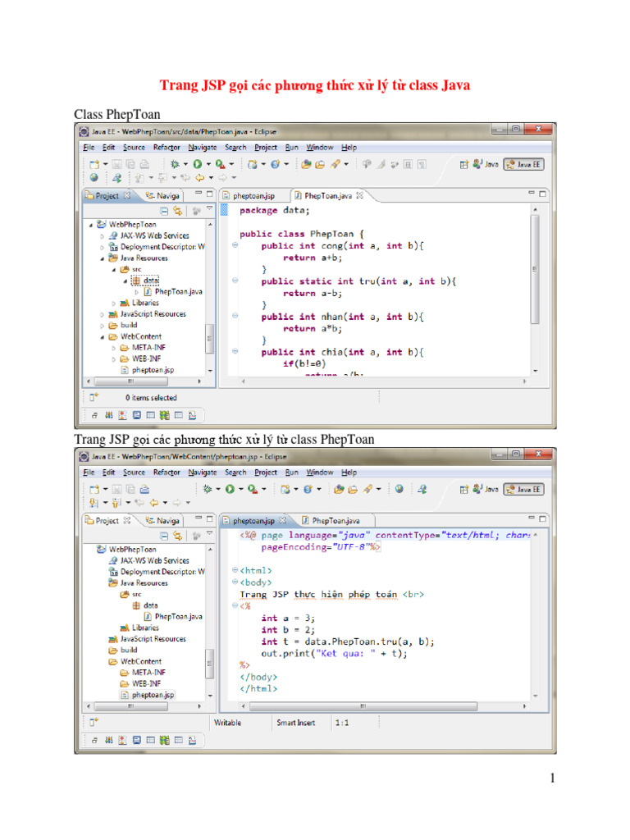Click the fast view icon left of '0 items selected'
Screen dimensions: 630x840
pos(94,398)
